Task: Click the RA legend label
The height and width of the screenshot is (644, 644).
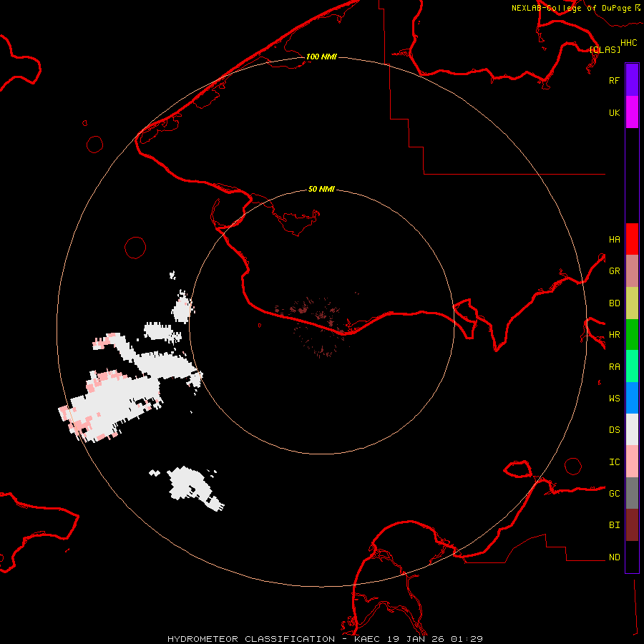Action: click(x=614, y=367)
